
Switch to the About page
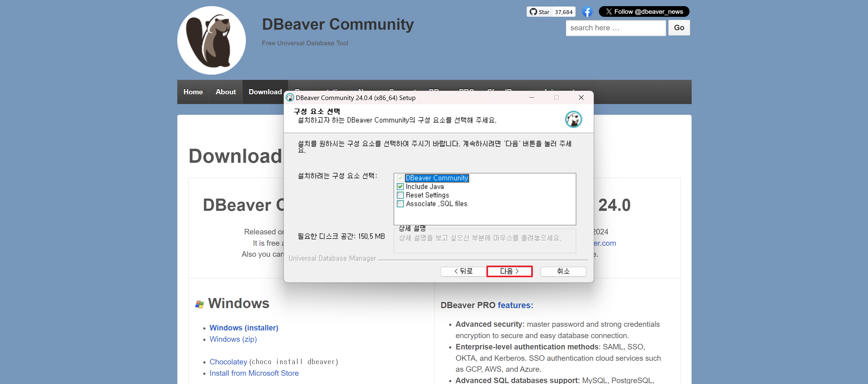[x=225, y=91]
